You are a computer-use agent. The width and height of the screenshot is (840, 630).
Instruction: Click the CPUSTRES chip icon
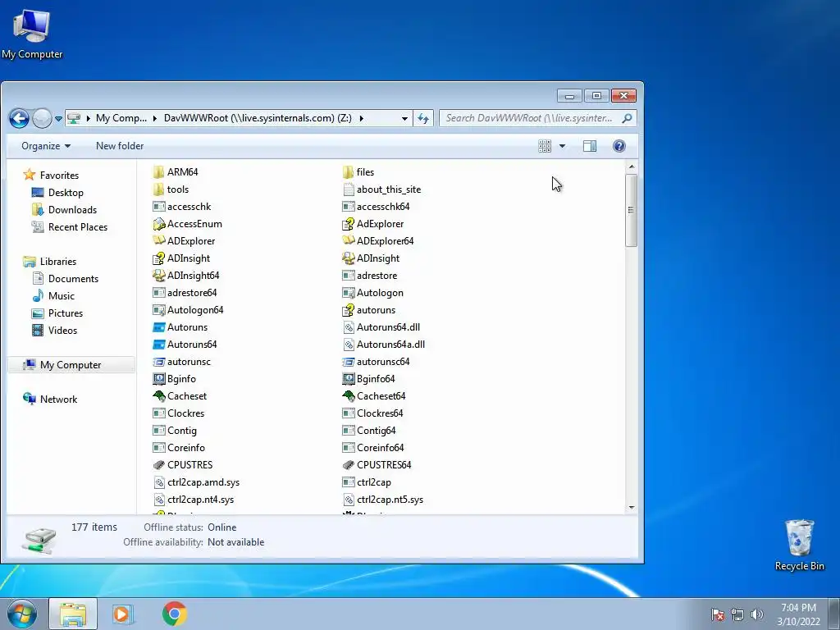coord(158,465)
